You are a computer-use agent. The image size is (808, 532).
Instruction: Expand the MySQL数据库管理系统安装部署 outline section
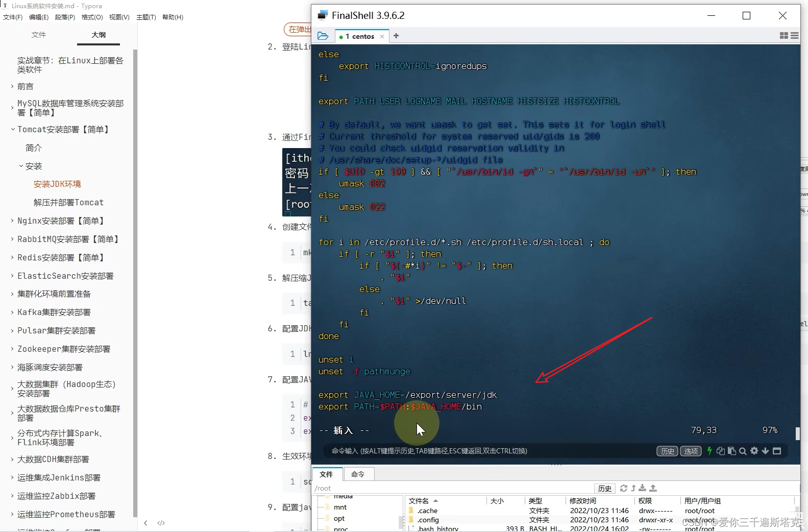pyautogui.click(x=12, y=108)
